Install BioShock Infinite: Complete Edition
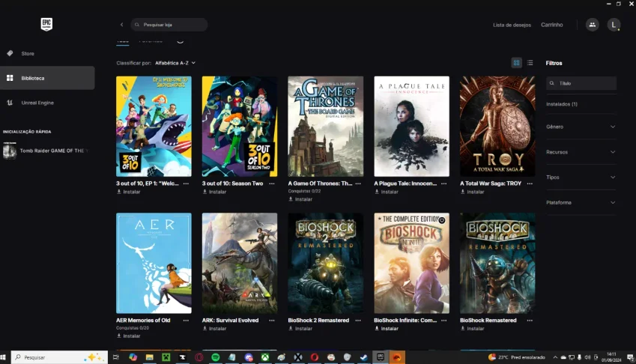This screenshot has height=364, width=636. (x=387, y=328)
